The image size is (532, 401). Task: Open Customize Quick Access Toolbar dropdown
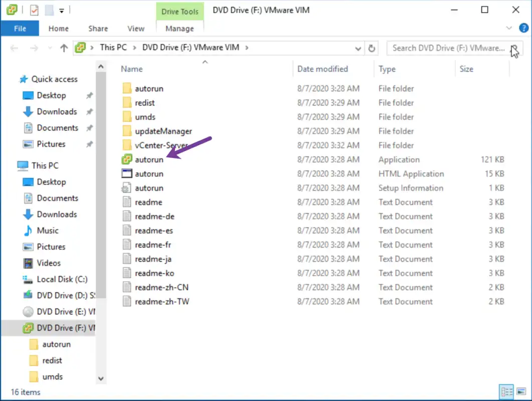pos(61,11)
